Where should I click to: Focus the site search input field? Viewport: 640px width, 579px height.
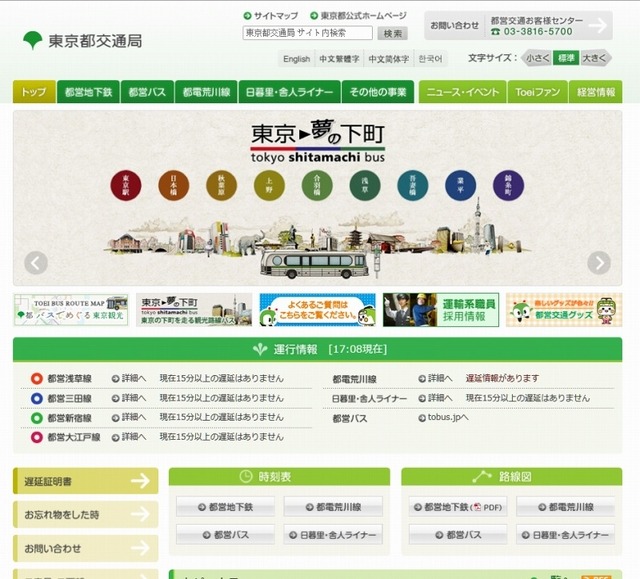point(307,33)
